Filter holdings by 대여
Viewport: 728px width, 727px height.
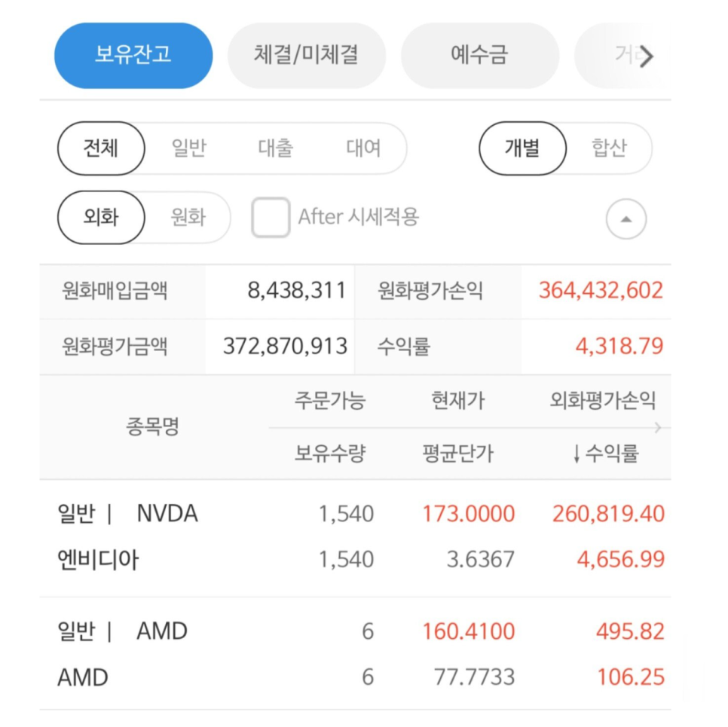click(x=363, y=148)
